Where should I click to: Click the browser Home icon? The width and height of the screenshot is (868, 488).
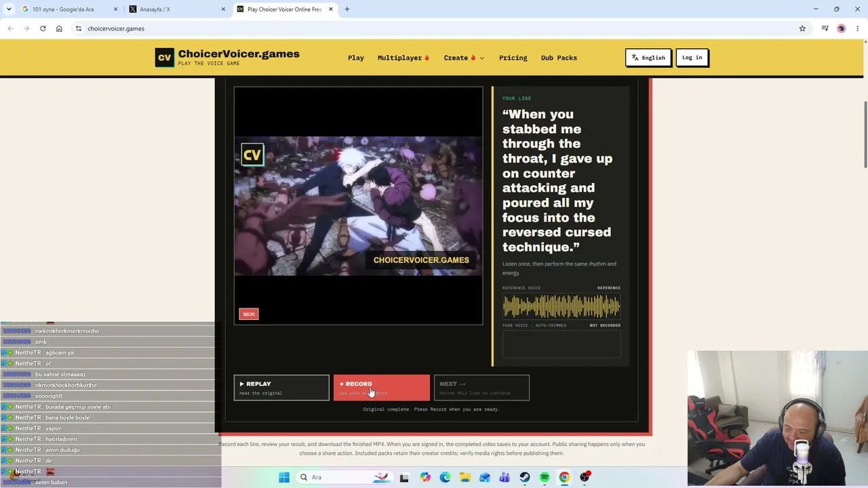59,28
